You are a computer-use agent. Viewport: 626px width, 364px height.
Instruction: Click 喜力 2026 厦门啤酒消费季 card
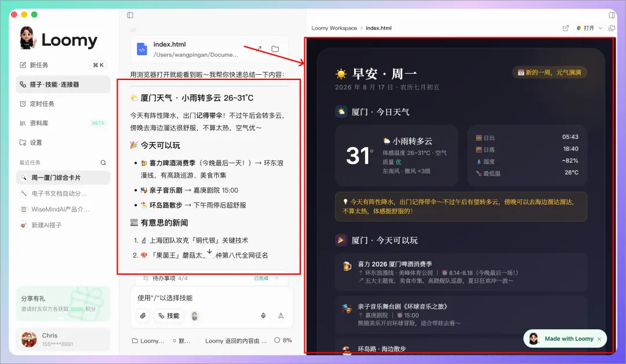pos(461,272)
